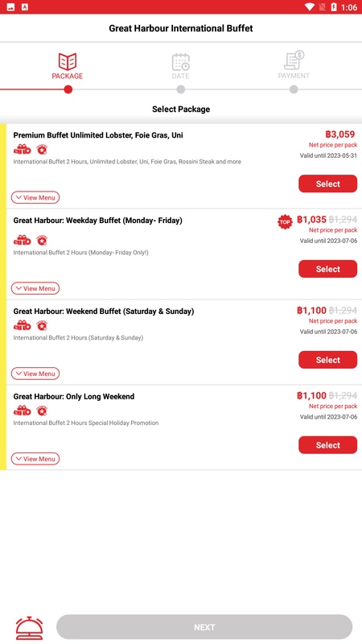This screenshot has height=644, width=362.
Task: Expand View Menu for Weekend Buffet
Action: (35, 374)
